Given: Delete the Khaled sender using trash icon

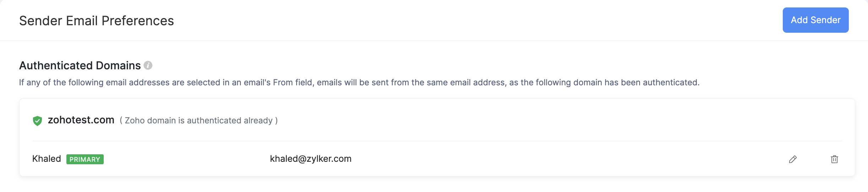Looking at the screenshot, I should 834,159.
